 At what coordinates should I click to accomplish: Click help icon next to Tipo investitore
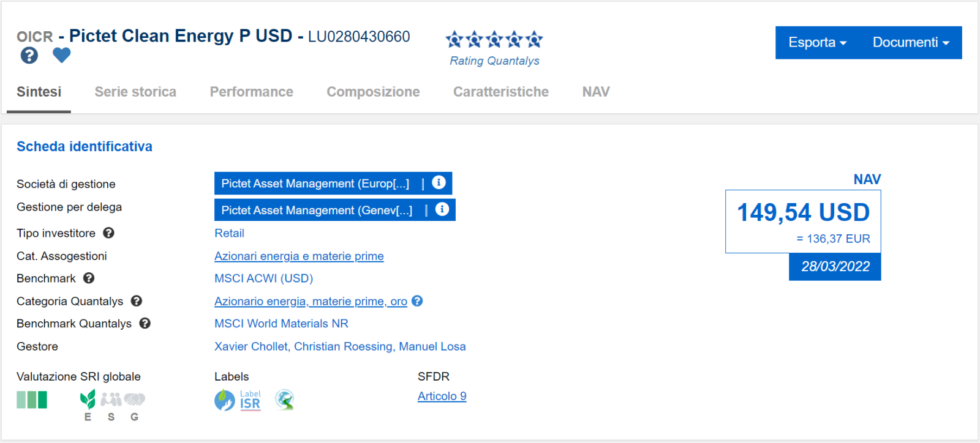(108, 233)
